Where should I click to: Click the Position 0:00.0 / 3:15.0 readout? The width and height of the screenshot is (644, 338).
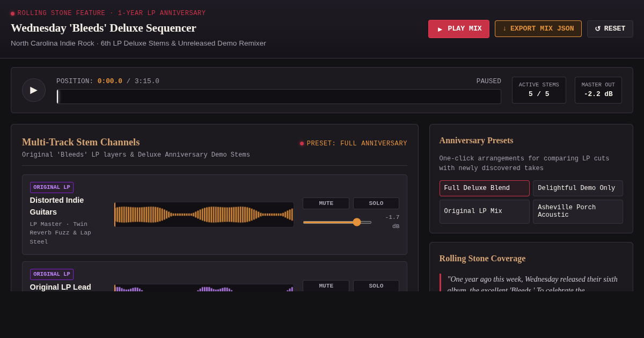point(108,82)
